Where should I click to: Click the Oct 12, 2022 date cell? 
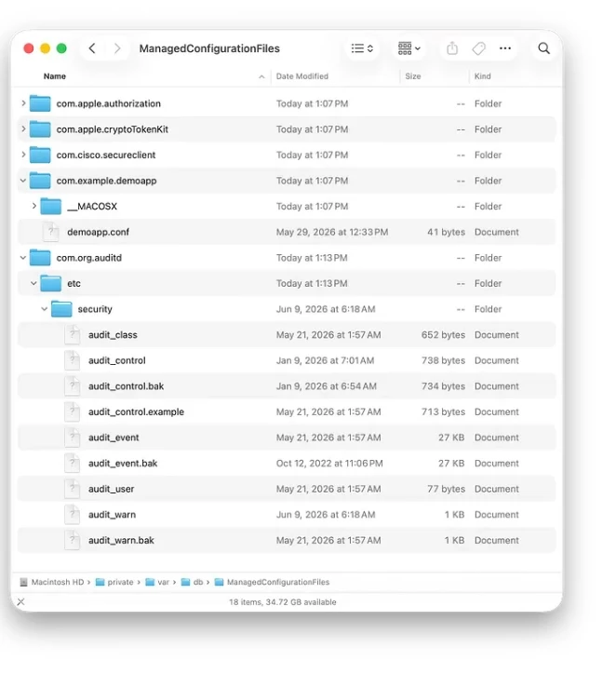[x=329, y=464]
